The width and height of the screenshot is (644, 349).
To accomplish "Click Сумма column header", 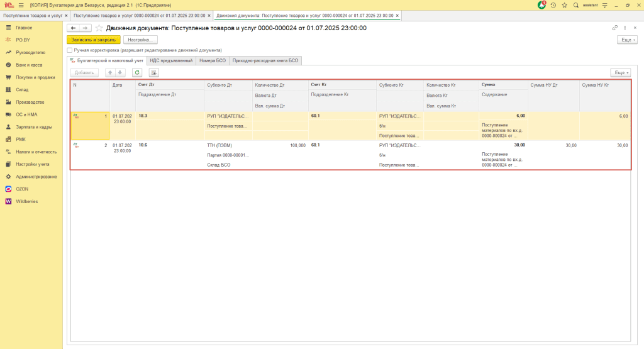I will tap(503, 85).
